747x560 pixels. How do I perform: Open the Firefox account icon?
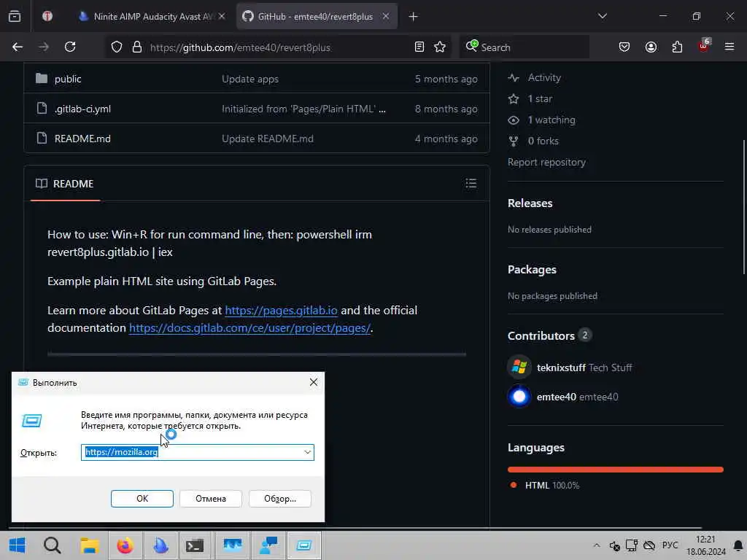pos(651,47)
